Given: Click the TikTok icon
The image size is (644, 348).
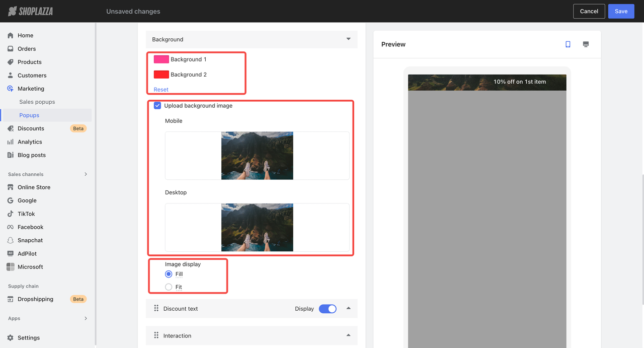Looking at the screenshot, I should pos(11,214).
